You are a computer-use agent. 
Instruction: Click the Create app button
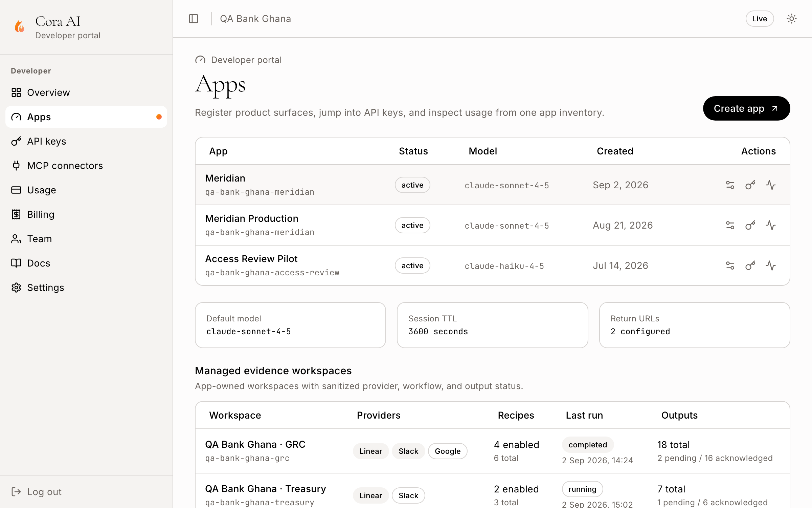[746, 108]
